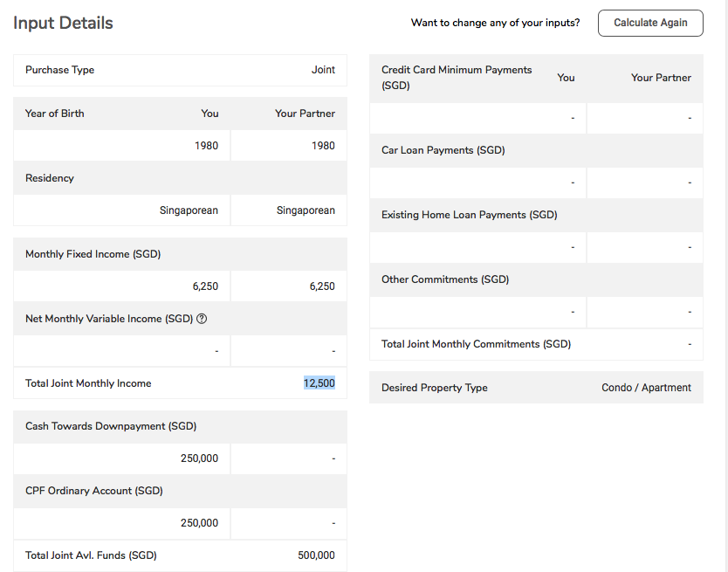
Task: Select the 1980 birth year under Your Partner
Action: 323,146
